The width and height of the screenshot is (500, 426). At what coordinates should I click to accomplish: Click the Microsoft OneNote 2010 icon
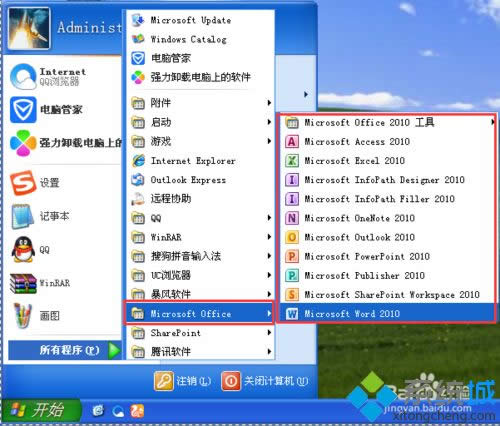[x=292, y=218]
